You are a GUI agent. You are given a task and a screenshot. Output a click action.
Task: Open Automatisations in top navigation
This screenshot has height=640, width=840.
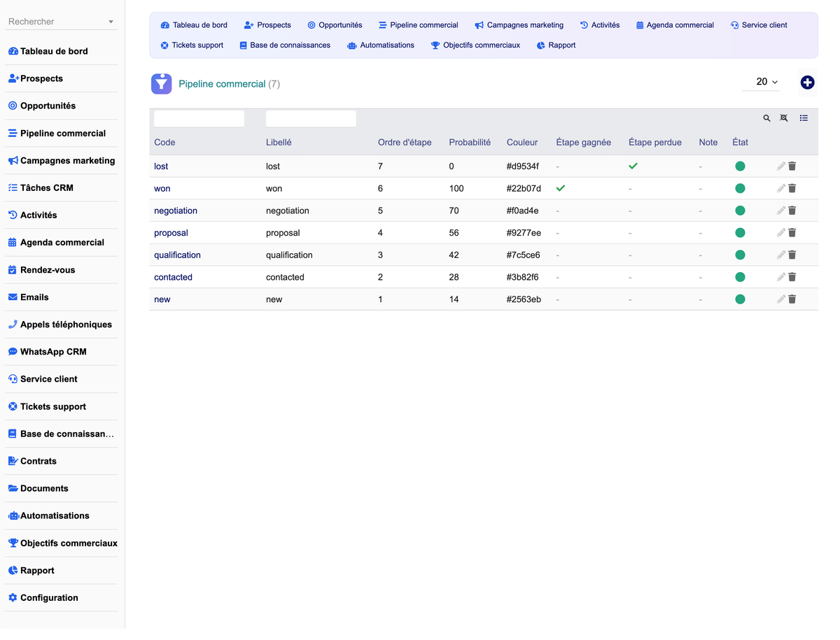(x=380, y=45)
